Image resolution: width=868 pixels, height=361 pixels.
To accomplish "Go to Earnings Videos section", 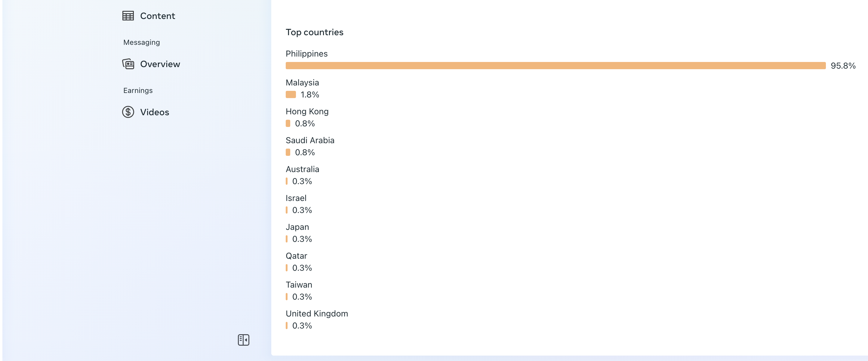I will 154,112.
